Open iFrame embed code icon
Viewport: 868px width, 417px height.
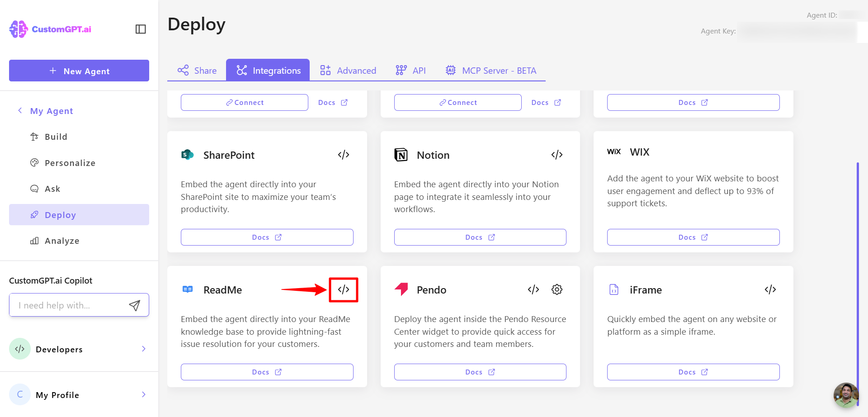[x=770, y=289]
